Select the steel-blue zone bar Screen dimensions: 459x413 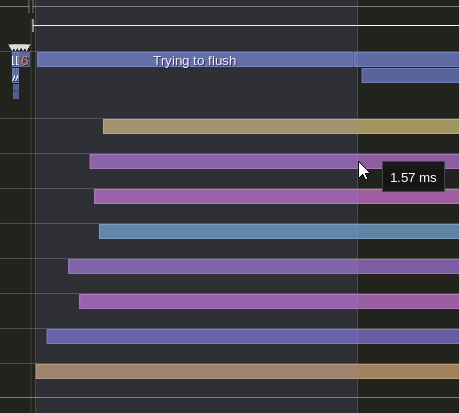tap(279, 231)
